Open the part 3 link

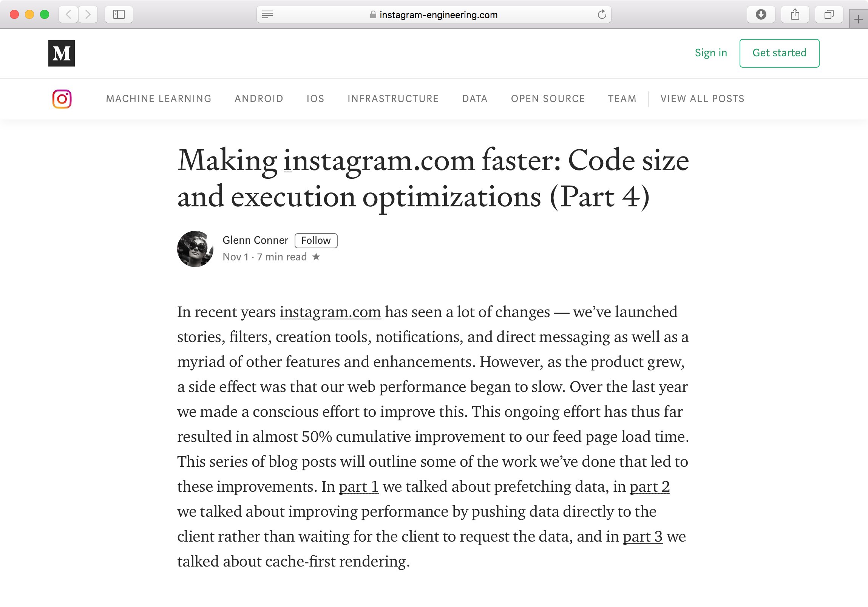pos(643,537)
